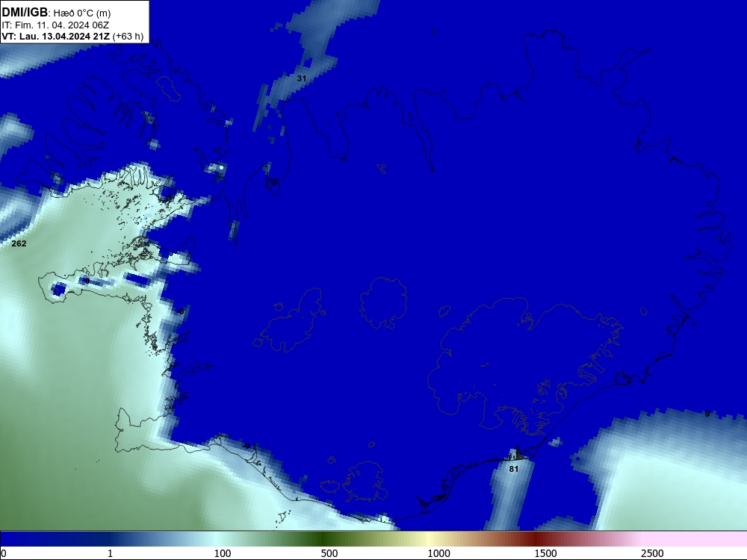This screenshot has width=747, height=560.
Task: Click the color scale label 0
Action: (4, 553)
